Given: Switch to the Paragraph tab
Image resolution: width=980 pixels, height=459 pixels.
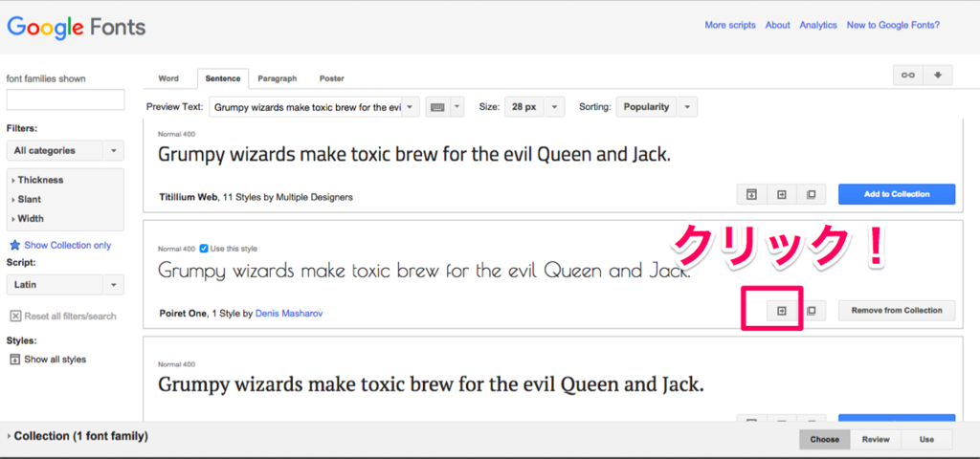Looking at the screenshot, I should coord(277,78).
